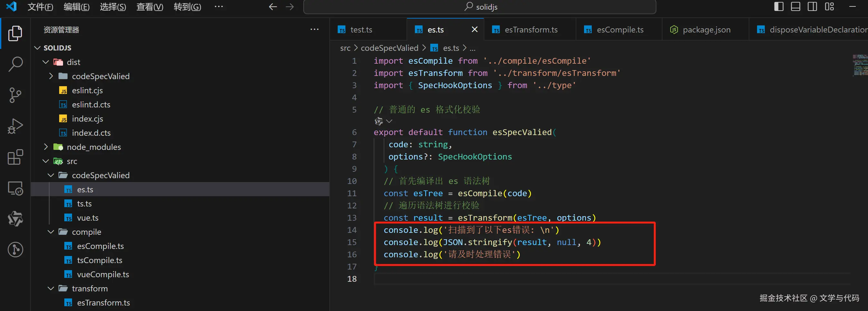The height and width of the screenshot is (311, 868).
Task: Go forward with the right arrow
Action: pyautogui.click(x=289, y=7)
